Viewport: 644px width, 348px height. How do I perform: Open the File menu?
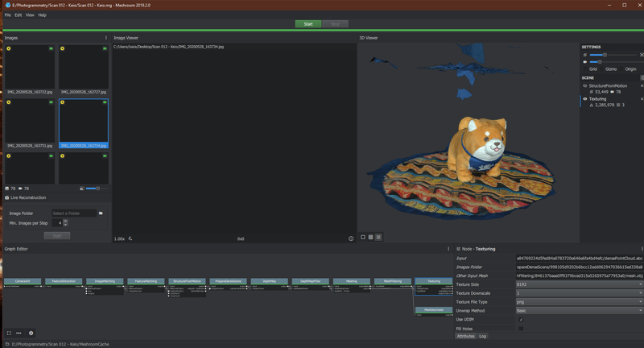(x=7, y=14)
